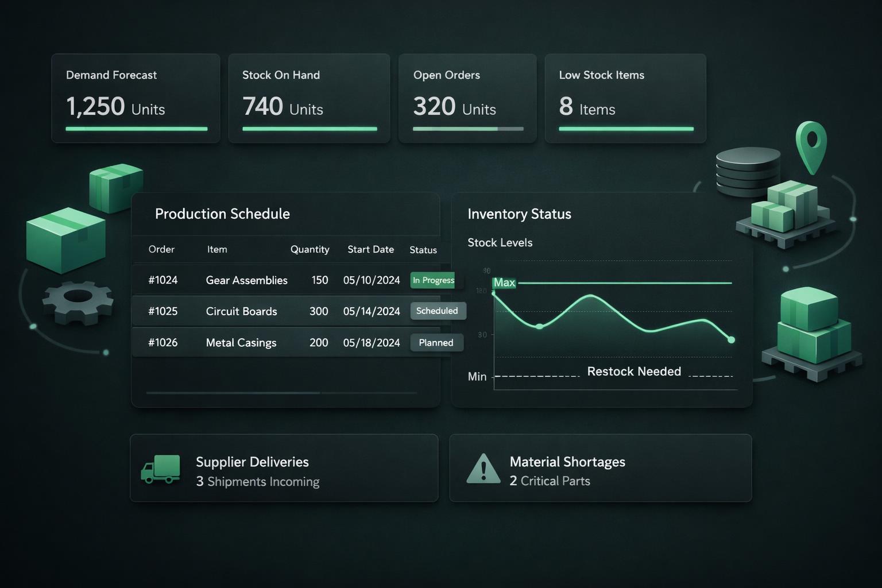Click the Open Orders progress bar

pos(468,129)
